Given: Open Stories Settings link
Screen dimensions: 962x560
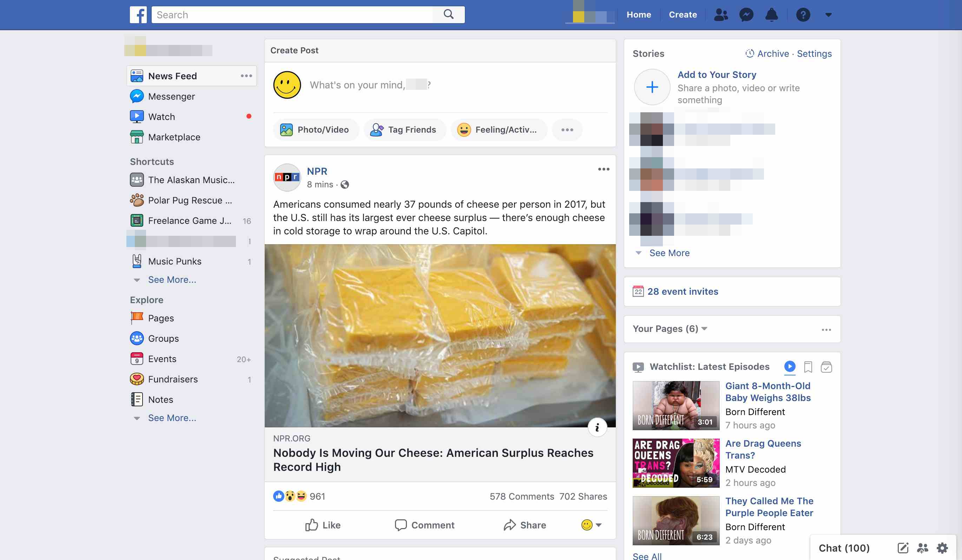Looking at the screenshot, I should point(814,53).
